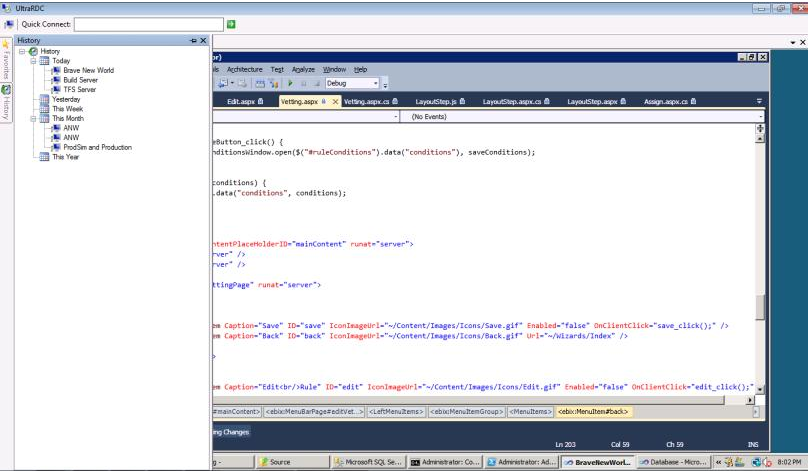Select the MenuItems breadcrumb tag
This screenshot has height=471, width=812.
[x=530, y=412]
